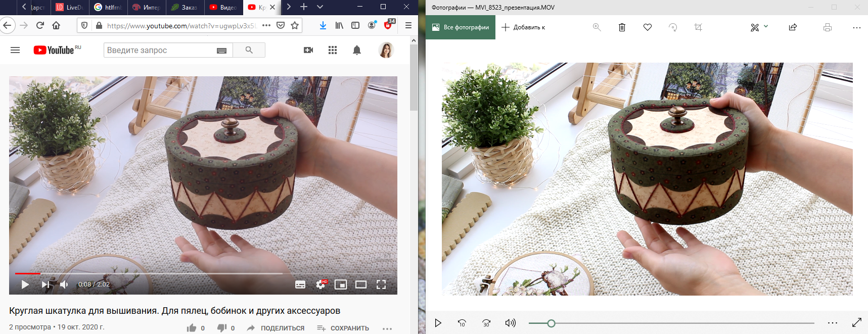The width and height of the screenshot is (868, 334).
Task: Switch to the LiveDune browser tab
Action: (x=70, y=7)
